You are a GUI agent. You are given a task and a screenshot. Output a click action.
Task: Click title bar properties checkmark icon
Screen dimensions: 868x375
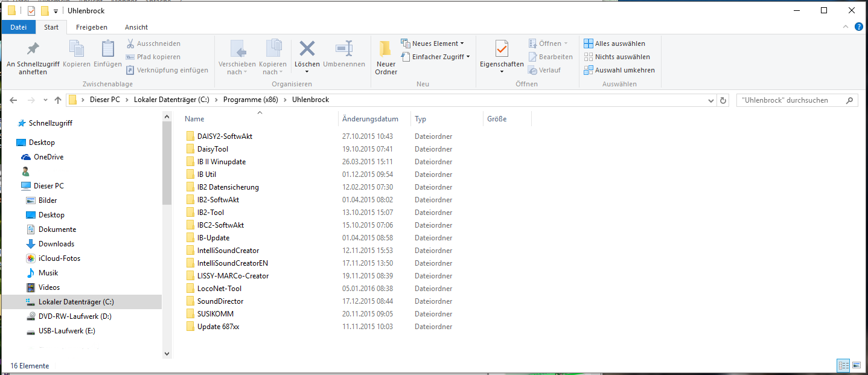coord(31,11)
